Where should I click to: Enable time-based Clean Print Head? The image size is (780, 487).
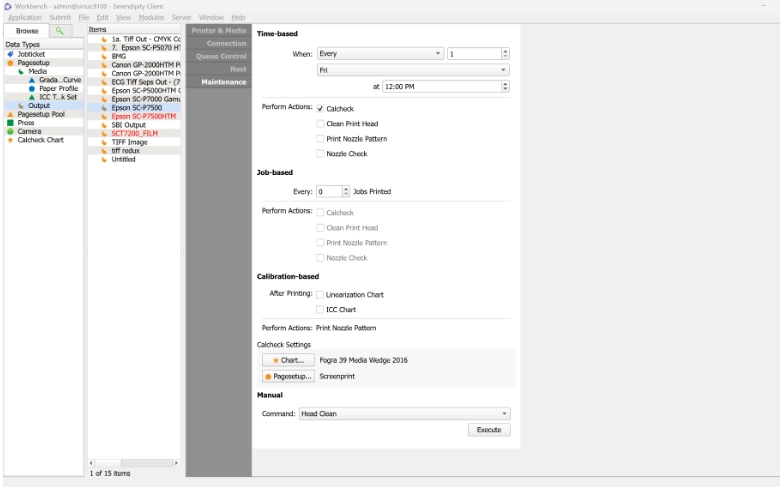[x=320, y=123]
